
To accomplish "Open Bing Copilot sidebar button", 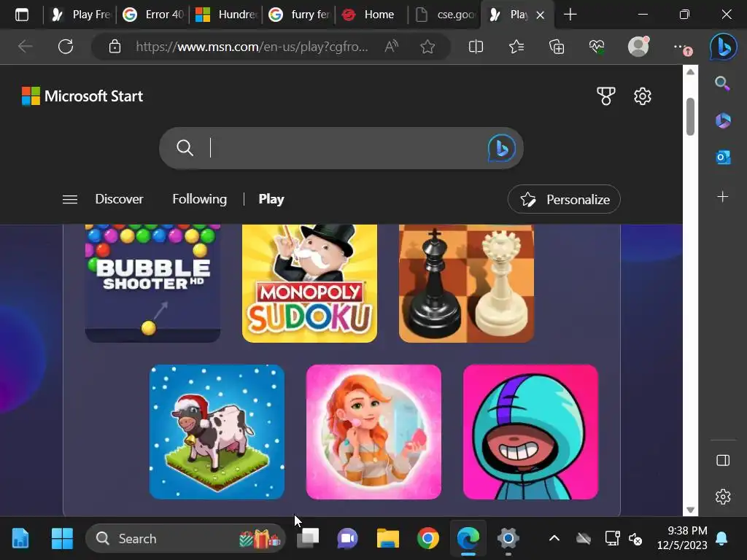I will 723,47.
